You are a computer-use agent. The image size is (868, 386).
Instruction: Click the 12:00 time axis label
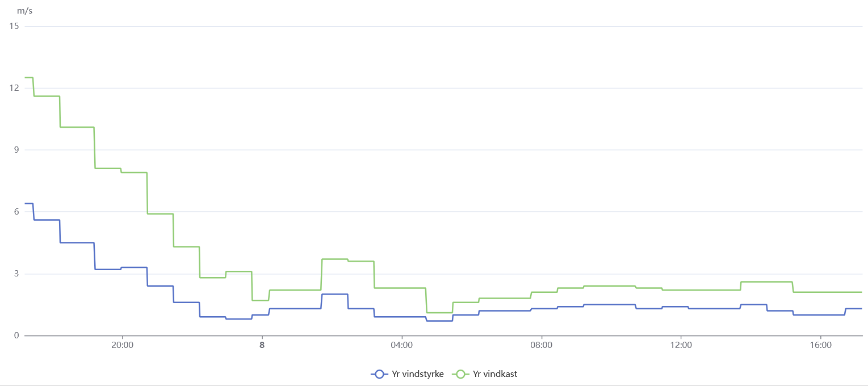pos(681,345)
